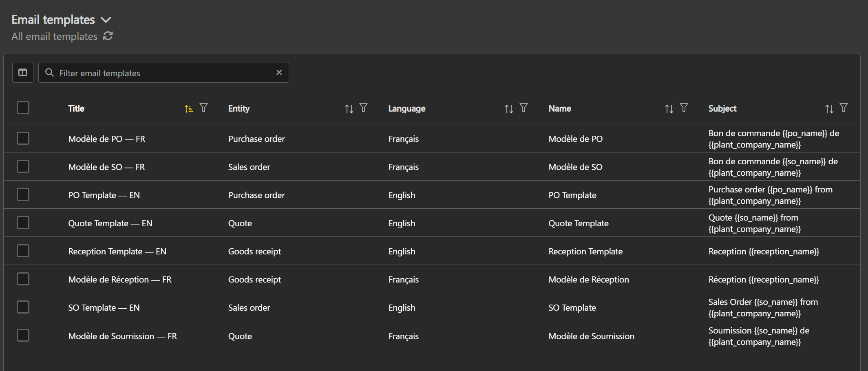
Task: Sort the Language column with arrows icon
Action: [x=508, y=109]
